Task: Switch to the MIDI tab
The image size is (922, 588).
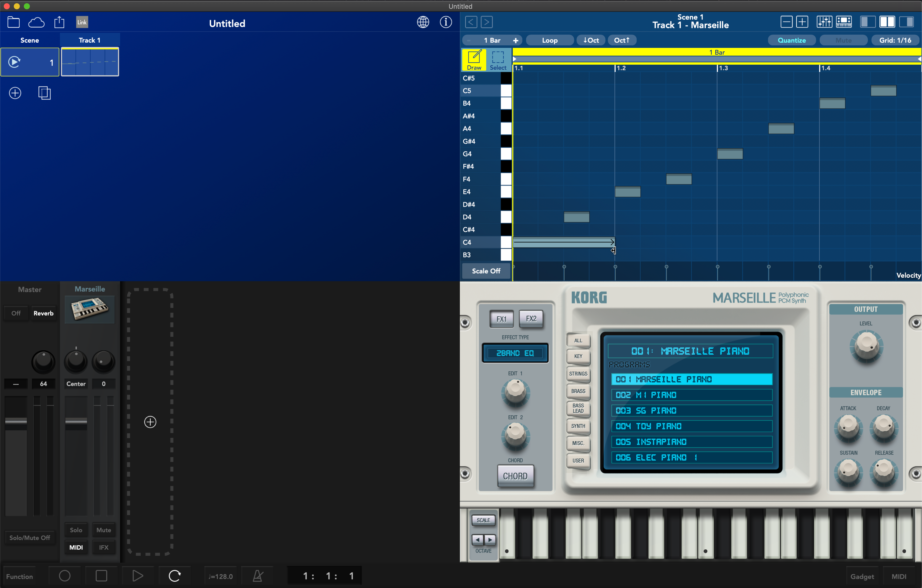Action: [899, 576]
